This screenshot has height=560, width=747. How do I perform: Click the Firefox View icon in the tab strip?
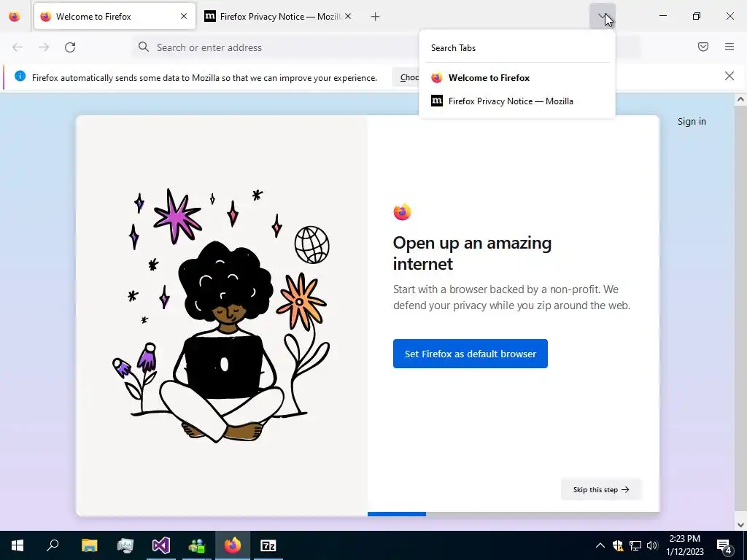coord(15,17)
